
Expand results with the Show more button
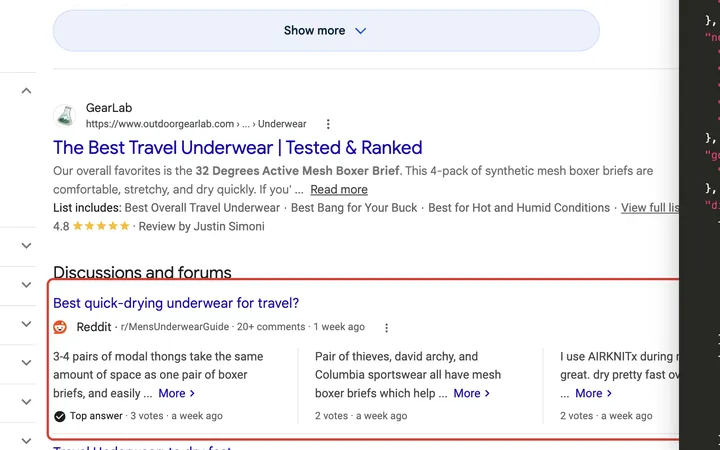pyautogui.click(x=326, y=30)
